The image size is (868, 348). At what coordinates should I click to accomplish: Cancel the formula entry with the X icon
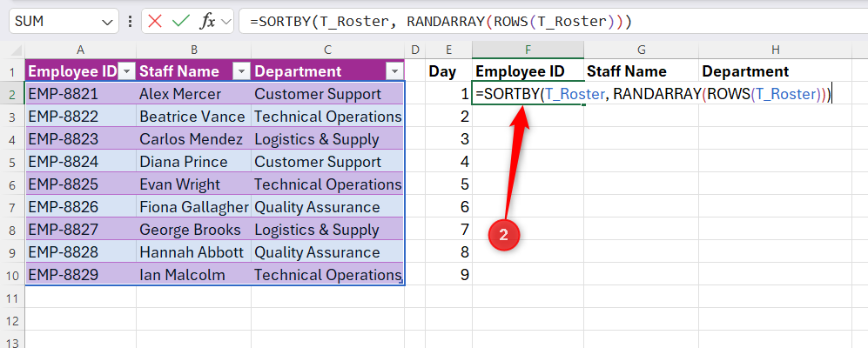(x=155, y=22)
